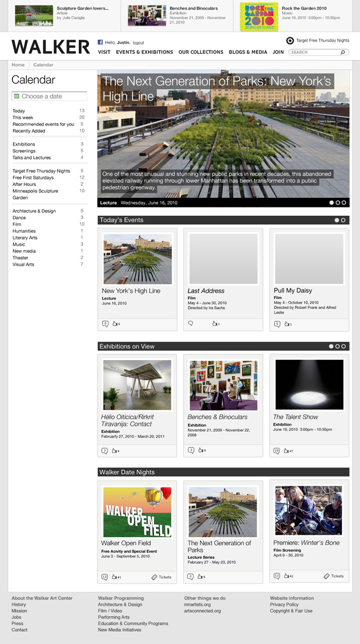The width and height of the screenshot is (360, 644).
Task: Open the mnartists.org footer link
Action: click(x=197, y=605)
